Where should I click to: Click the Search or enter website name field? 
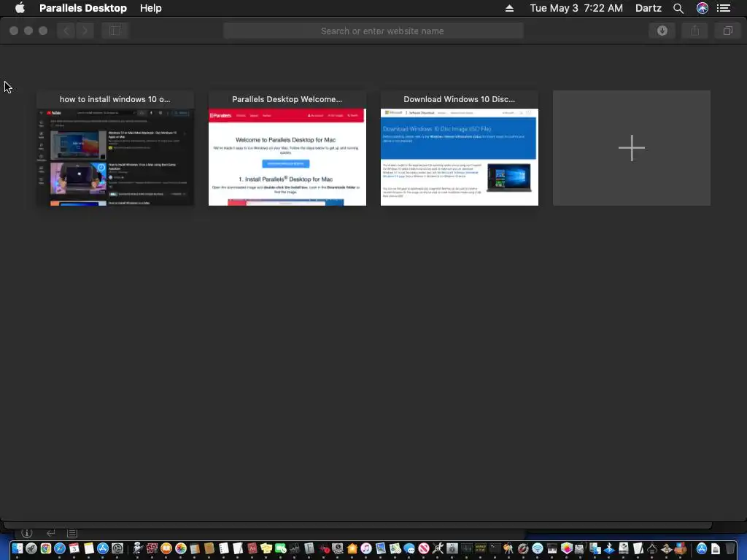click(373, 31)
